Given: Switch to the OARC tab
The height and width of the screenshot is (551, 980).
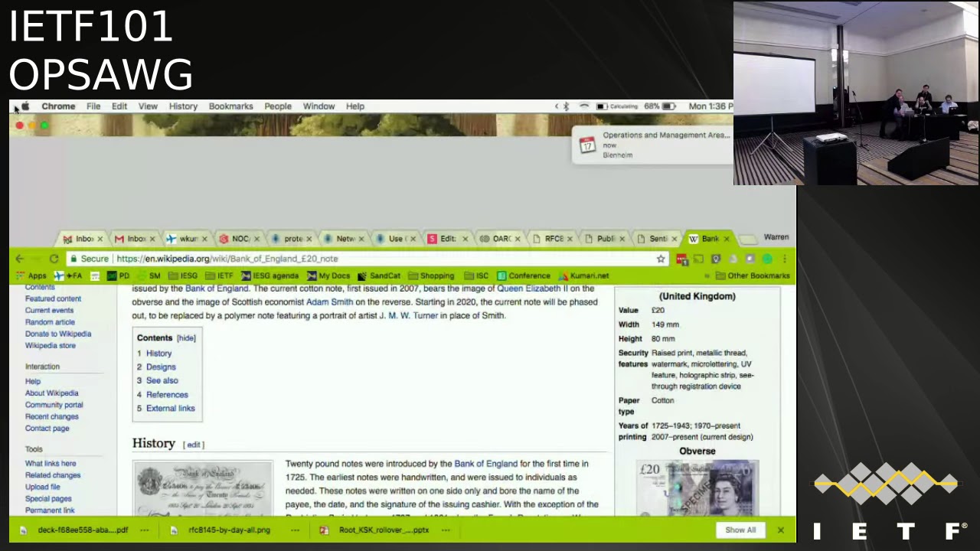Looking at the screenshot, I should (x=500, y=239).
